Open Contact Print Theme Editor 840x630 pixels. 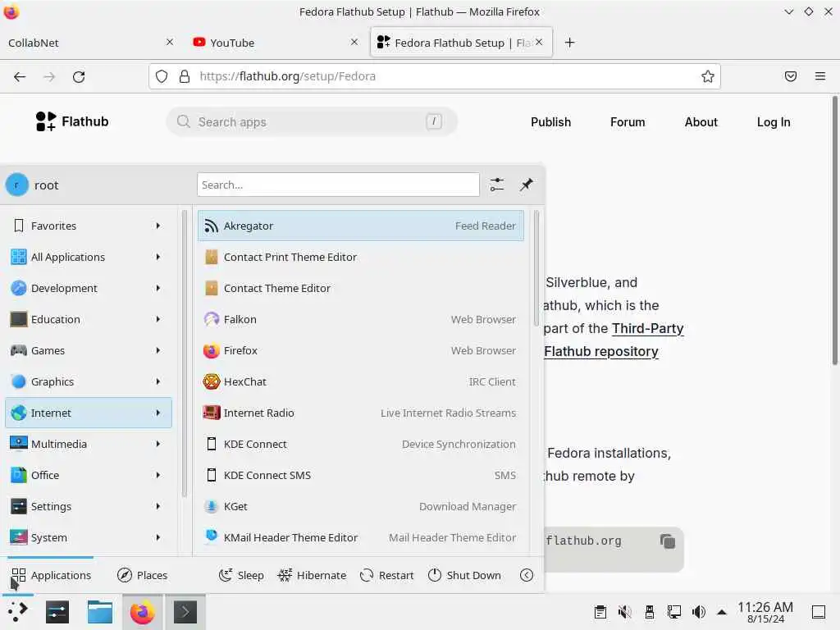[361, 257]
